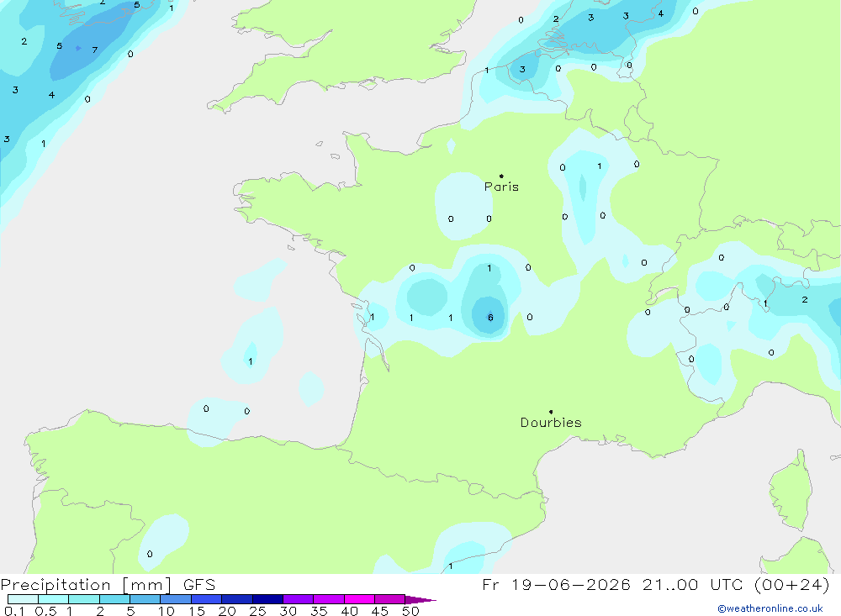Click the legend arrow tip beyond 50
841x616 pixels.
pos(421,599)
